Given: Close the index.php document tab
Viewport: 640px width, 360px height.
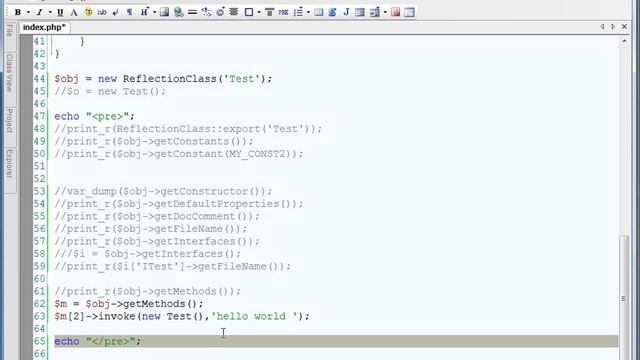Looking at the screenshot, I should tap(624, 27).
